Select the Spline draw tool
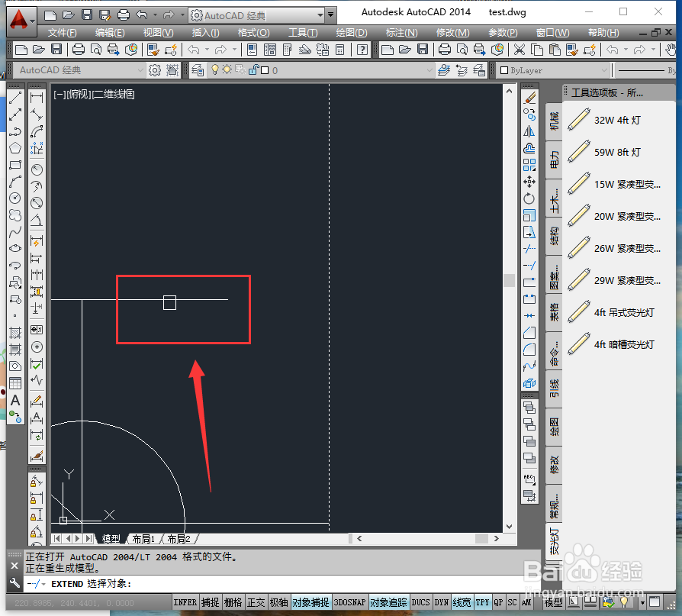This screenshot has width=682, height=616. [x=15, y=232]
